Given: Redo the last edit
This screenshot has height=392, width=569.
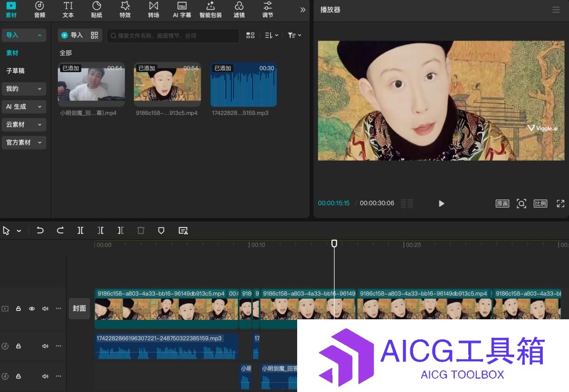Looking at the screenshot, I should (x=60, y=230).
